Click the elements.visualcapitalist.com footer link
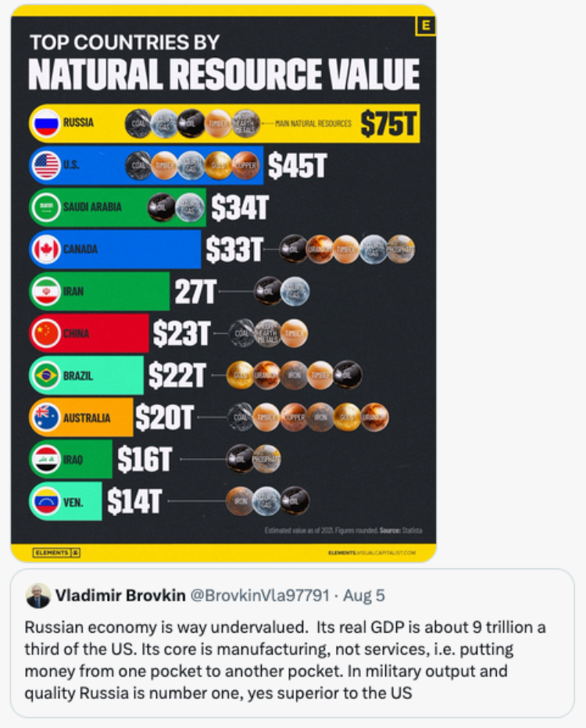Image resolution: width=586 pixels, height=728 pixels. click(372, 553)
